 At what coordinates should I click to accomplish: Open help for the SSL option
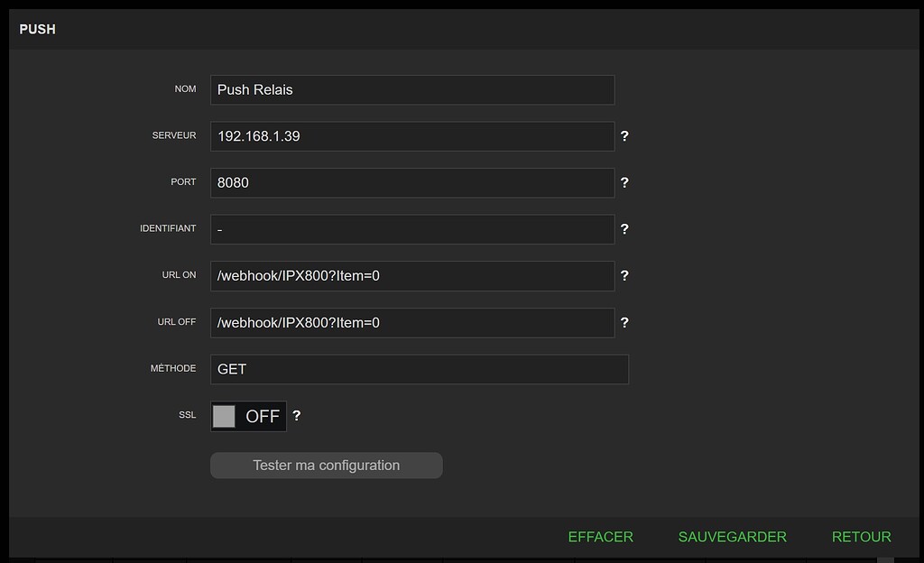click(x=297, y=416)
